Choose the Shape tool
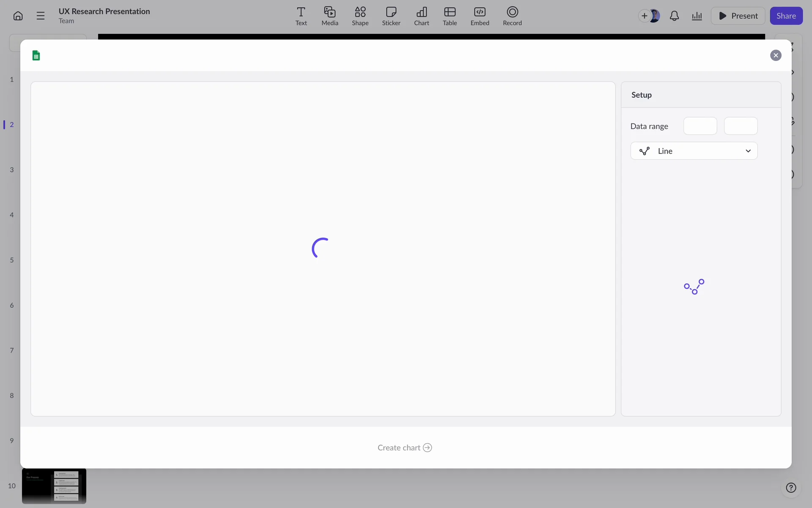The image size is (812, 508). pyautogui.click(x=360, y=16)
